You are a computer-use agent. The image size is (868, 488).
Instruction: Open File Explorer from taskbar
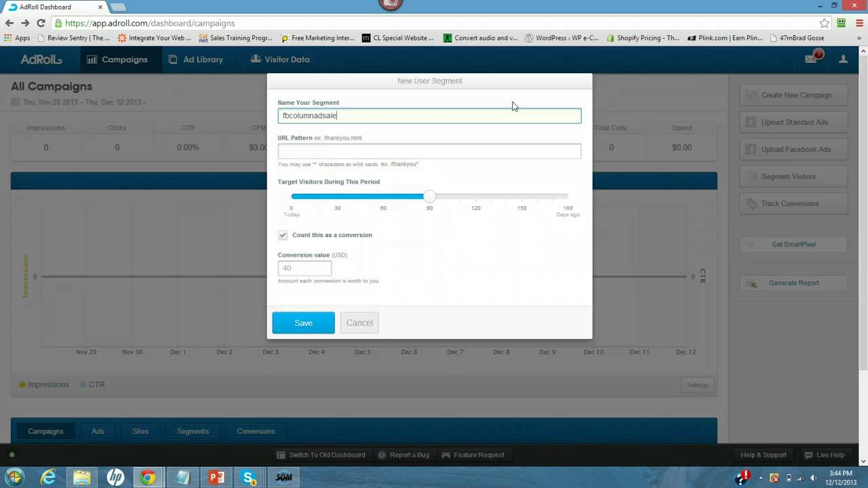82,477
